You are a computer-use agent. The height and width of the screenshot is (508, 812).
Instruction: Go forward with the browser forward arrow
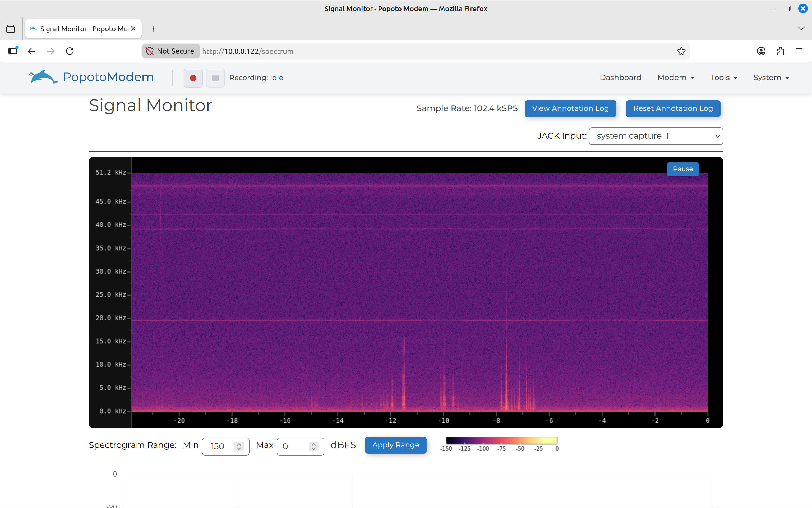click(x=51, y=51)
